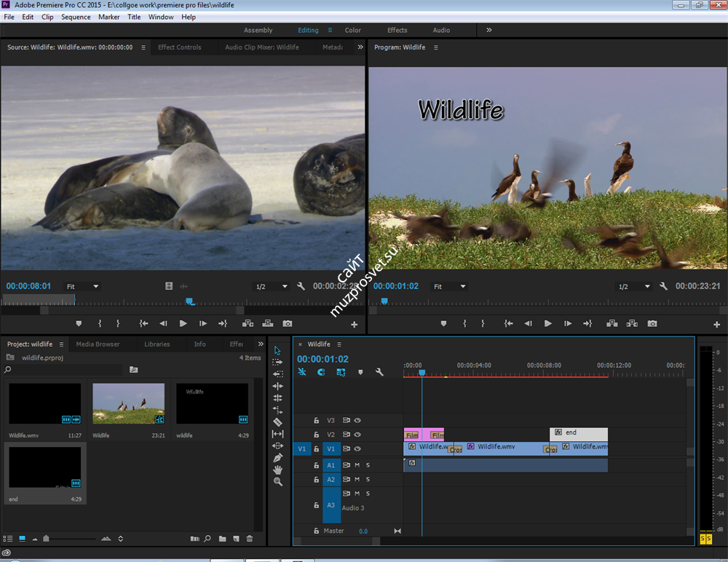This screenshot has height=562, width=728.
Task: Switch to Audio Clip Mixer tab
Action: 262,47
